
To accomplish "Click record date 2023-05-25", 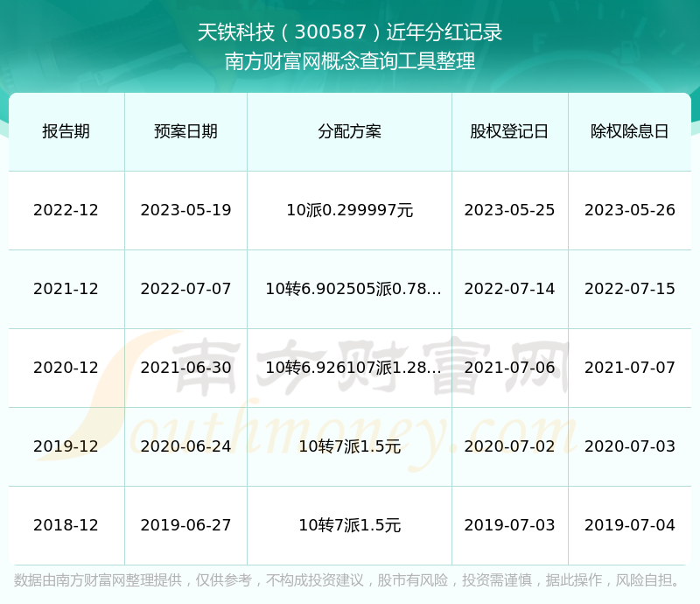I will [509, 210].
